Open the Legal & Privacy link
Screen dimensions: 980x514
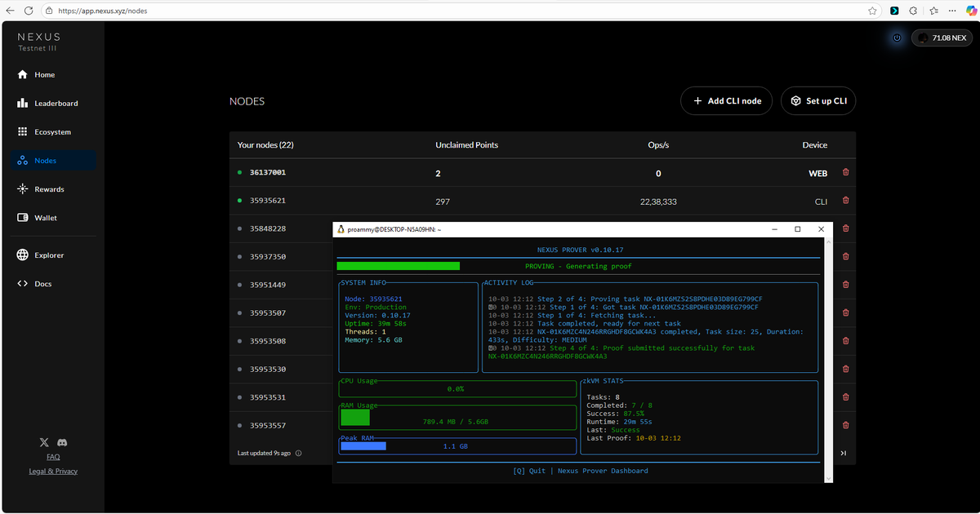coord(53,471)
